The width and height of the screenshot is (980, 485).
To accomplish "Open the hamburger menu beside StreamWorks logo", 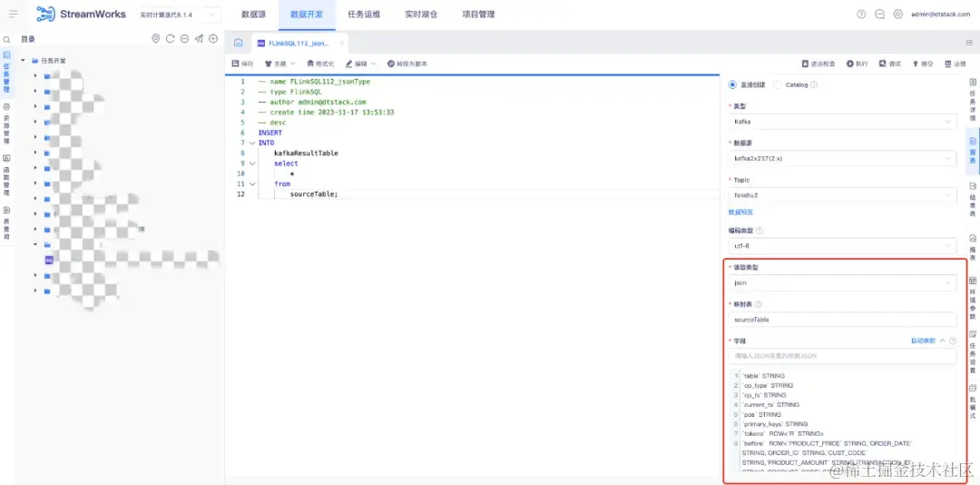I will 13,14.
